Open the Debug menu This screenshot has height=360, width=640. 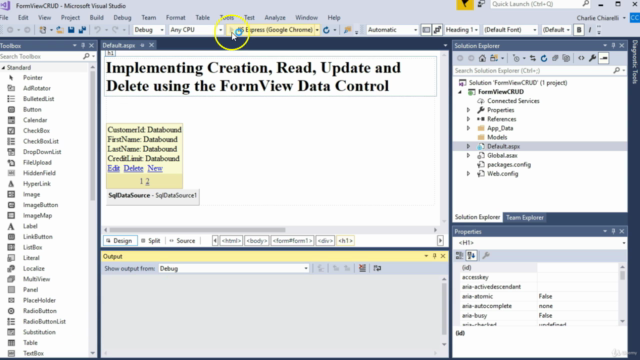[122, 18]
